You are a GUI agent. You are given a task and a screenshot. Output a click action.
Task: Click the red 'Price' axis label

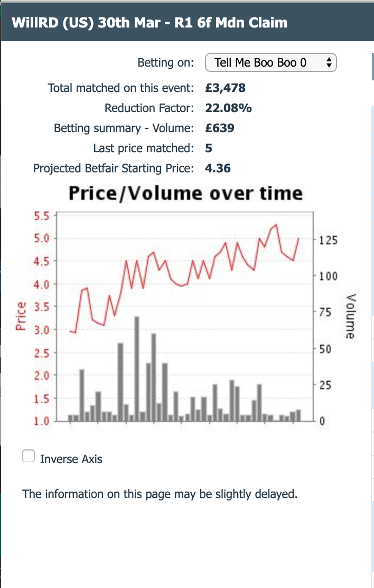pyautogui.click(x=21, y=316)
